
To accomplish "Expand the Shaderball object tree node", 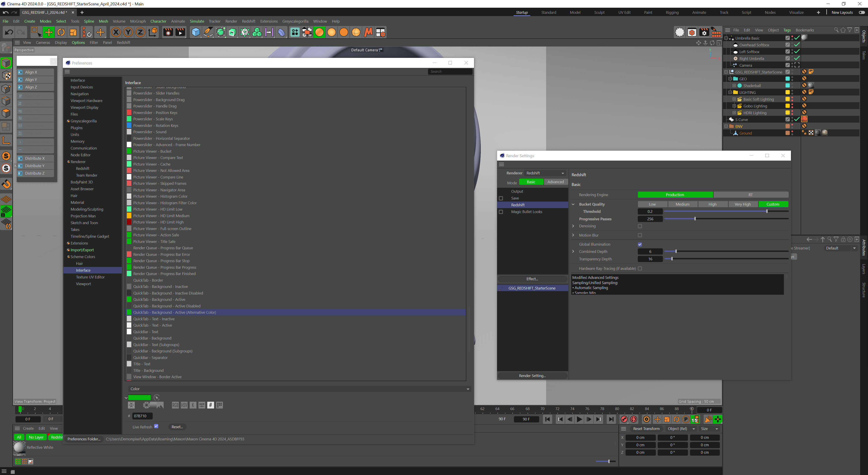I will [734, 86].
